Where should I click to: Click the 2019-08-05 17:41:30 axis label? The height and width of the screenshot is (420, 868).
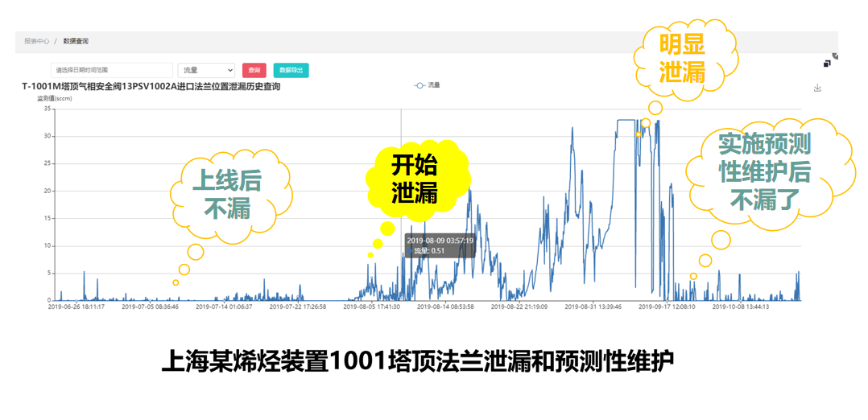(372, 307)
